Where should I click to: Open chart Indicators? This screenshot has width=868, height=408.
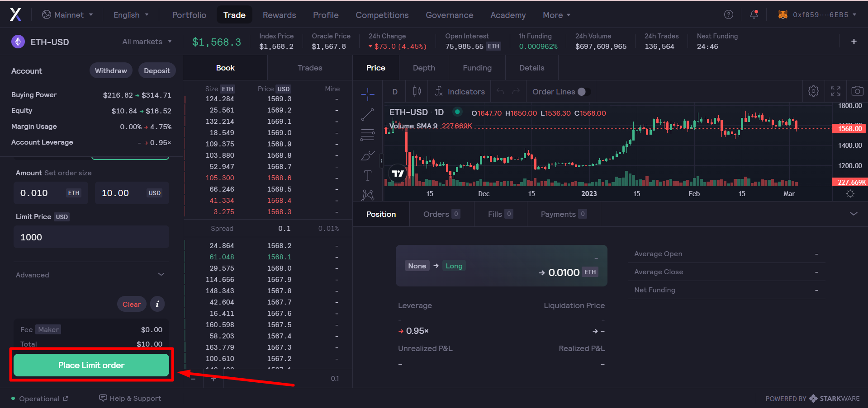point(460,91)
